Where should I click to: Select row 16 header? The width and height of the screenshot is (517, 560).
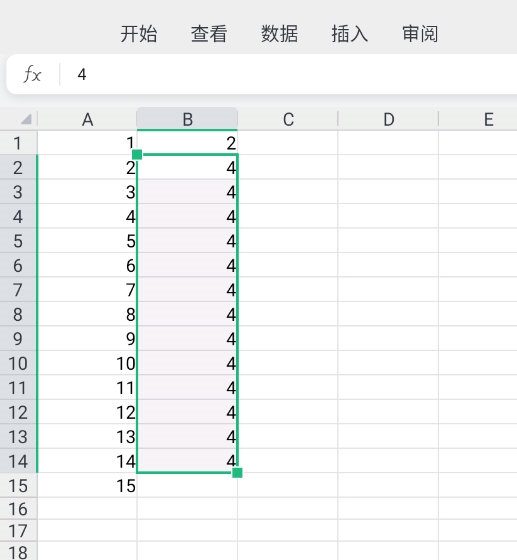[18, 509]
